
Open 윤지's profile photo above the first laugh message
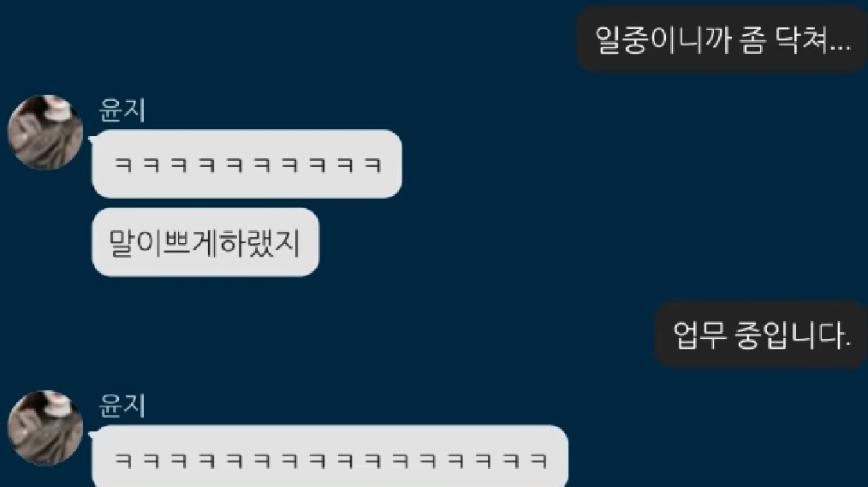point(45,133)
